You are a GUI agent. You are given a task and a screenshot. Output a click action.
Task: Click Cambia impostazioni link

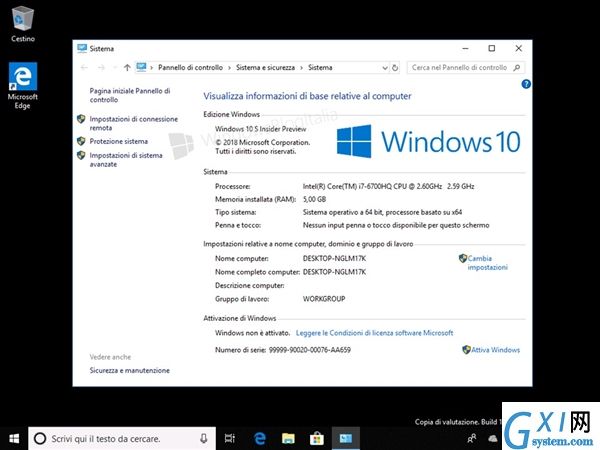487,262
